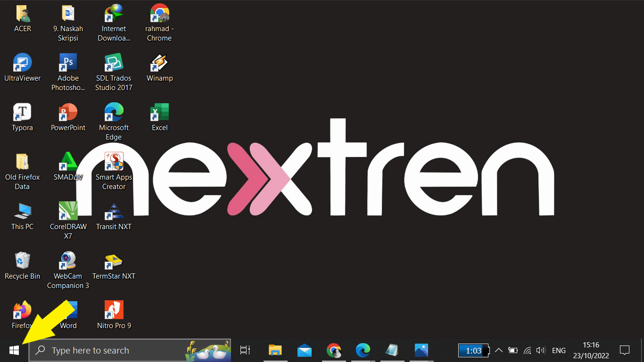Screen dimensions: 644x362
Task: Open the volume speaker tray icon
Action: pyautogui.click(x=541, y=350)
